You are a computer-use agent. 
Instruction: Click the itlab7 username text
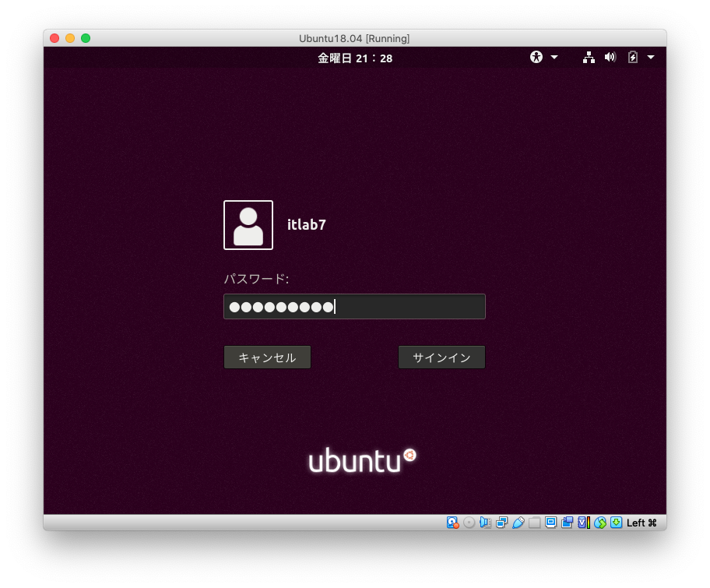[307, 225]
